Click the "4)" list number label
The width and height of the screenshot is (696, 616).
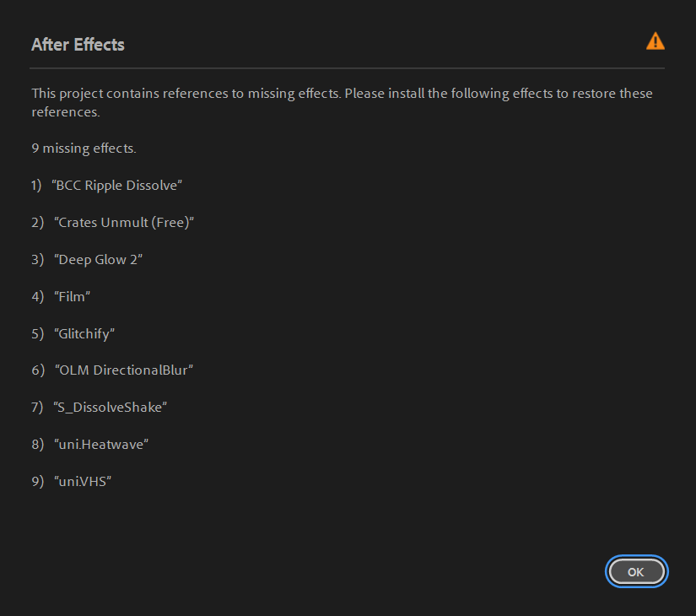(37, 296)
